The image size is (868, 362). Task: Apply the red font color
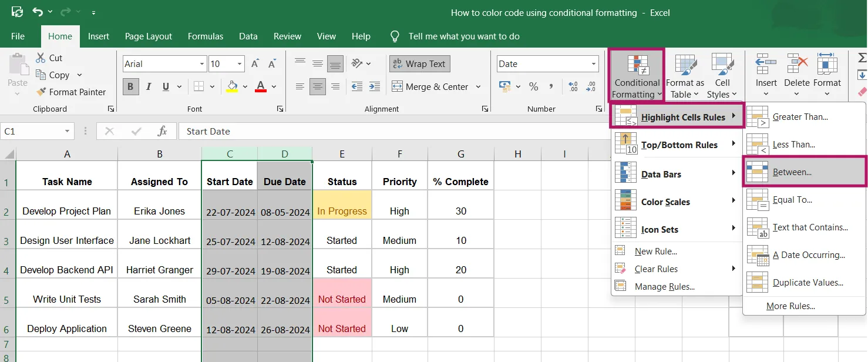261,86
